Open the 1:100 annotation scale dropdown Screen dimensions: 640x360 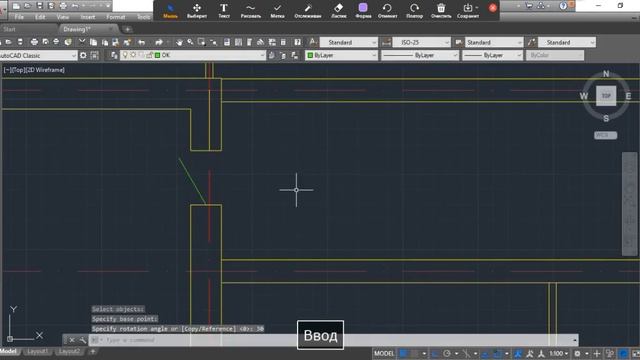click(x=559, y=353)
